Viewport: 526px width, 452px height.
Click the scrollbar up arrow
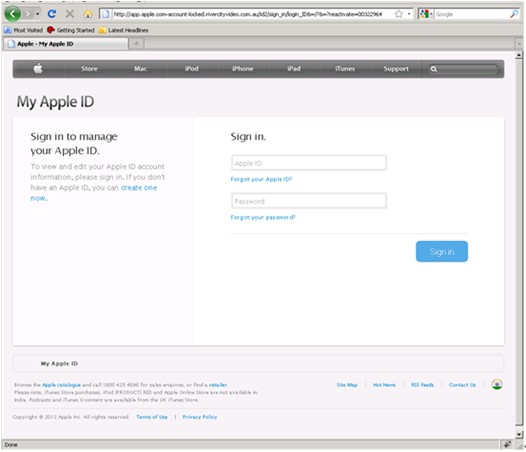(519, 55)
